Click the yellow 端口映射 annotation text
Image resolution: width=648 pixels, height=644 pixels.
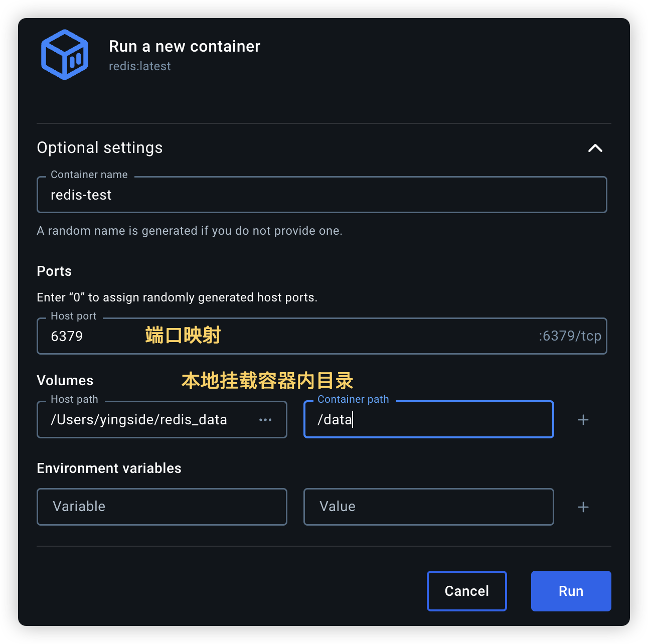[183, 335]
